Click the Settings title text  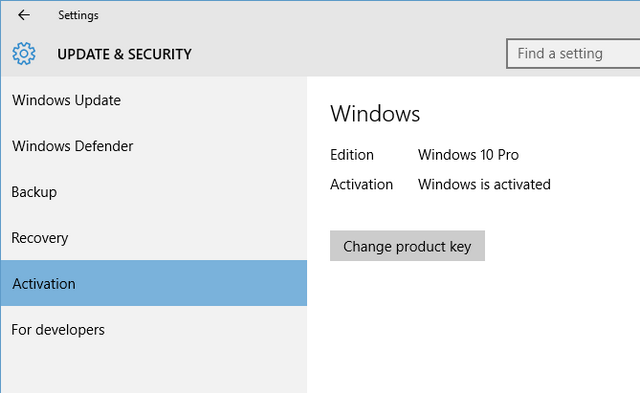click(78, 15)
